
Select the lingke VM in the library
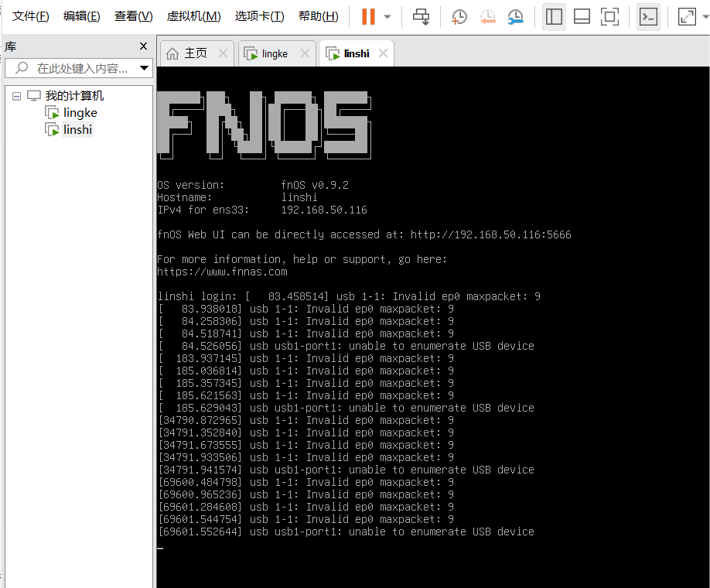pos(80,112)
